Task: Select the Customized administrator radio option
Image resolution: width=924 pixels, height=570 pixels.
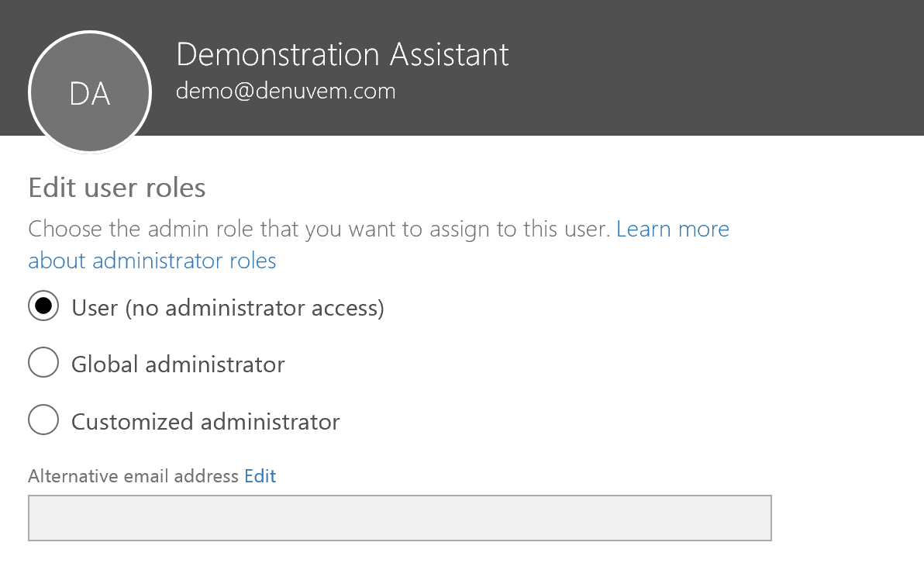Action: [x=43, y=420]
